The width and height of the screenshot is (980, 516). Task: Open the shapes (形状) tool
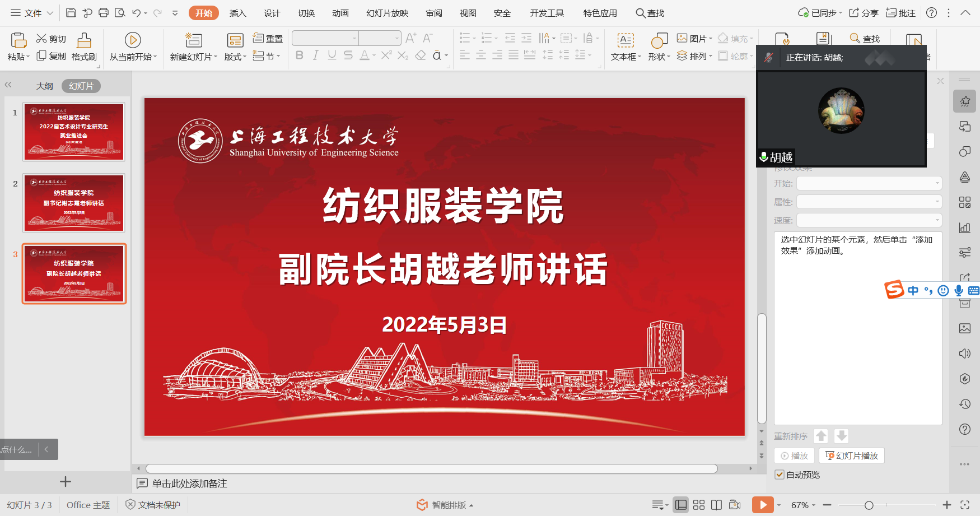(x=659, y=40)
